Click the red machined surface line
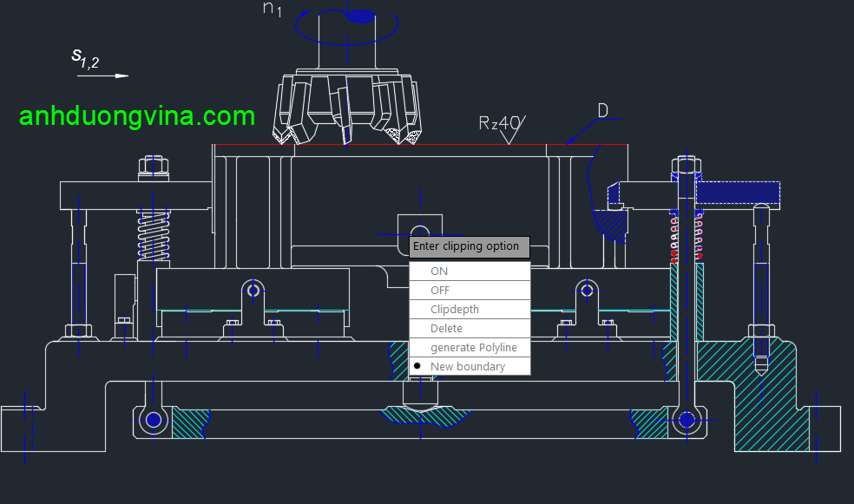 coord(417,145)
